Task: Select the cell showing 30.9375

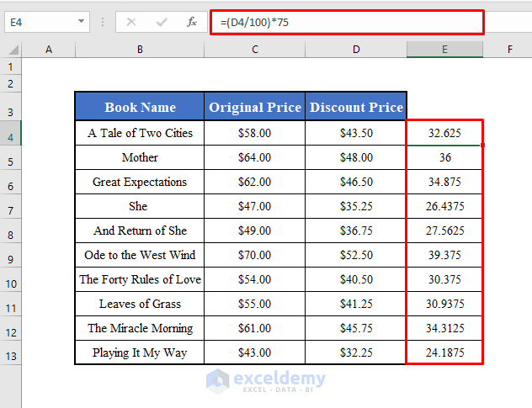Action: click(444, 304)
